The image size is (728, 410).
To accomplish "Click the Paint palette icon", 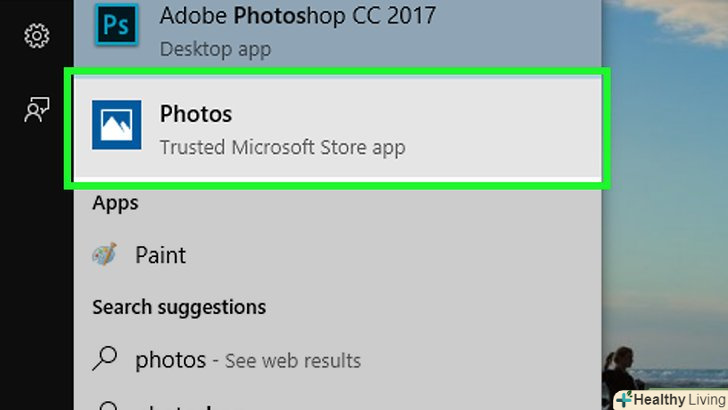I will (104, 255).
